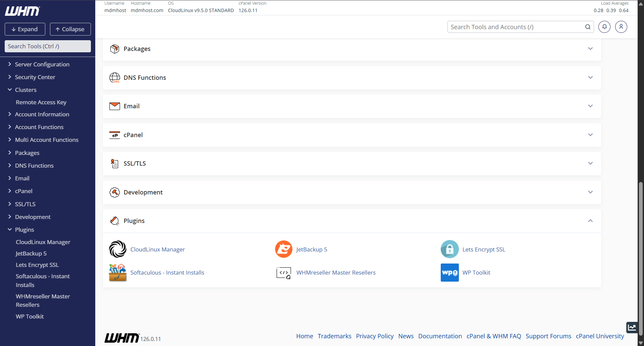This screenshot has width=644, height=346.
Task: Open the WHMreseller code icon
Action: tap(284, 273)
